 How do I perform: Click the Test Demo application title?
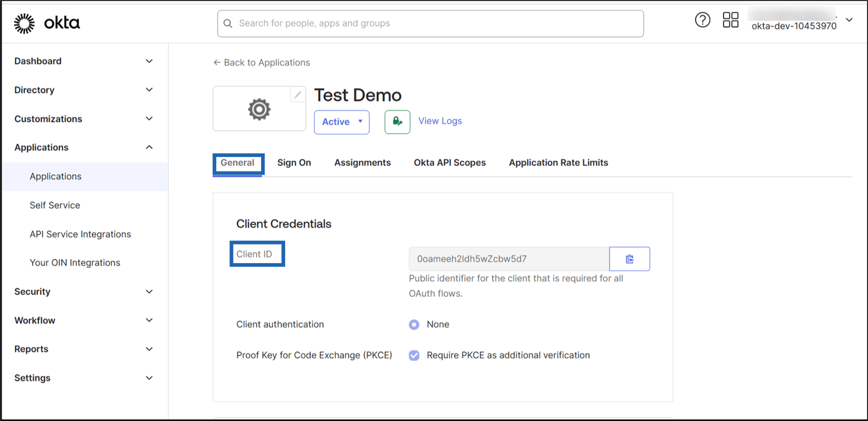(358, 95)
